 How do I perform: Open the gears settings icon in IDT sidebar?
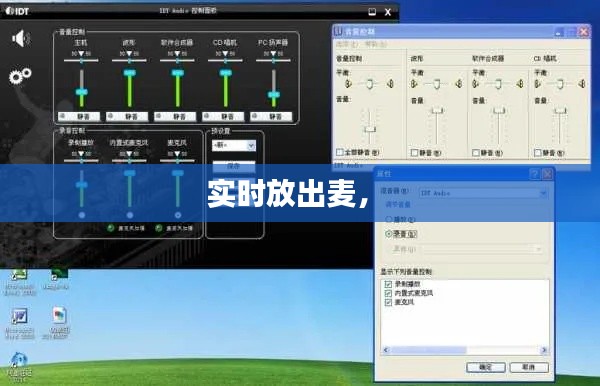20,76
